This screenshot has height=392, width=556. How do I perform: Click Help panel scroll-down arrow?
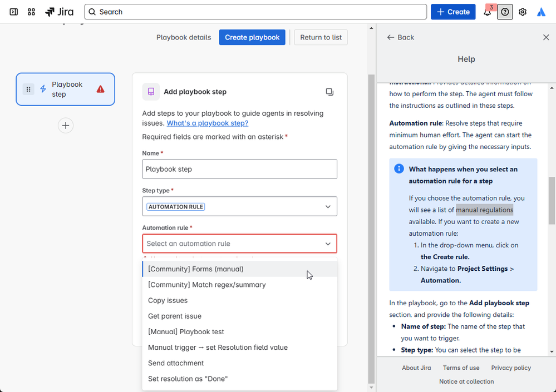click(x=552, y=352)
